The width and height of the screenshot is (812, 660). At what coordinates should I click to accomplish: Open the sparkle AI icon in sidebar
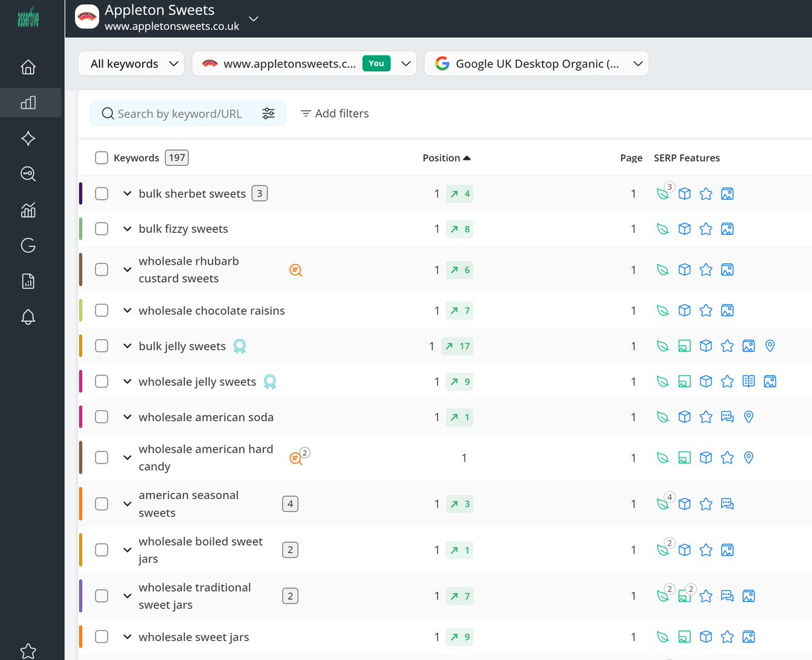point(28,139)
